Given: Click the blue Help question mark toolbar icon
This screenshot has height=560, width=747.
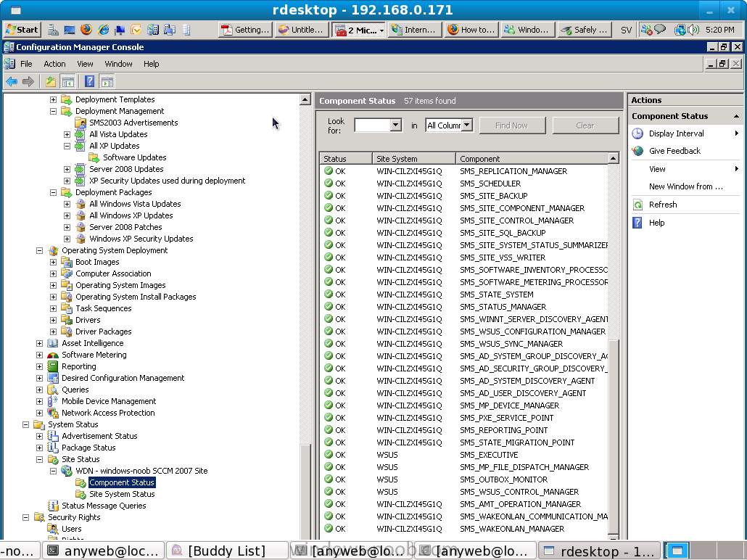Looking at the screenshot, I should pyautogui.click(x=89, y=82).
